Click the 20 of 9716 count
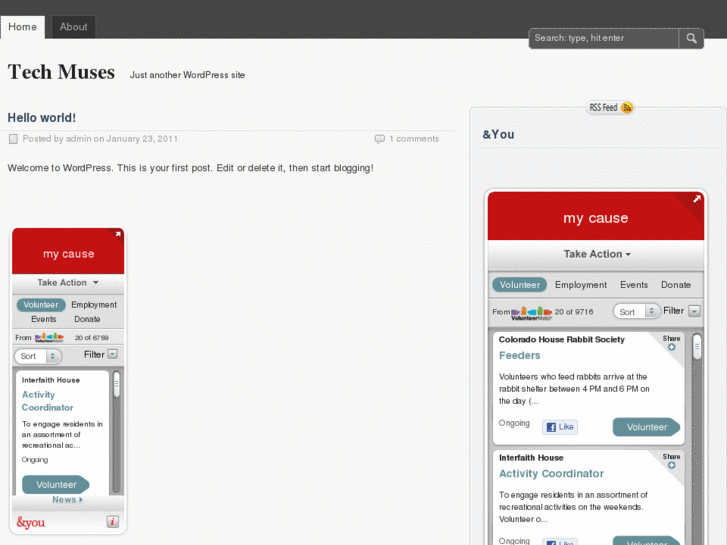The image size is (727, 545). click(574, 312)
